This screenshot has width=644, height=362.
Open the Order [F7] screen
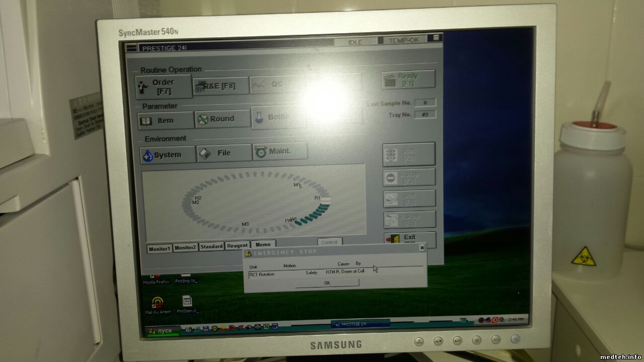164,86
